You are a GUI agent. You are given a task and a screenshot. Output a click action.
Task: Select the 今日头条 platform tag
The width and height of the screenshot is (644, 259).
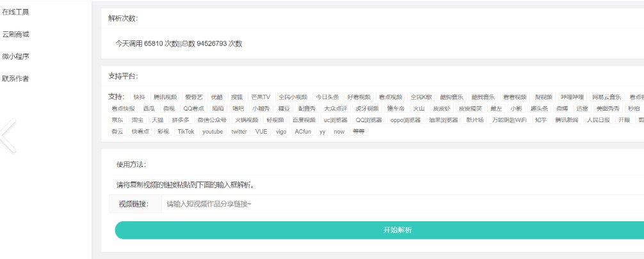[x=327, y=97]
